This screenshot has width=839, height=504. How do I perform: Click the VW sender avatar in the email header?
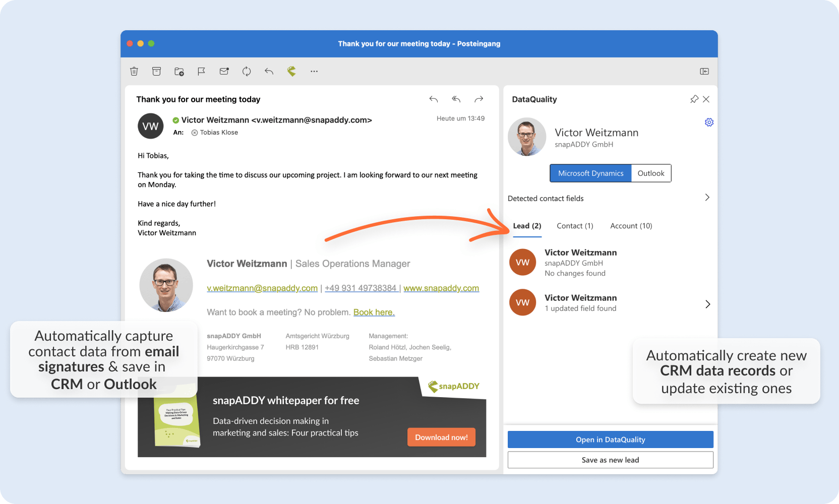click(x=151, y=127)
